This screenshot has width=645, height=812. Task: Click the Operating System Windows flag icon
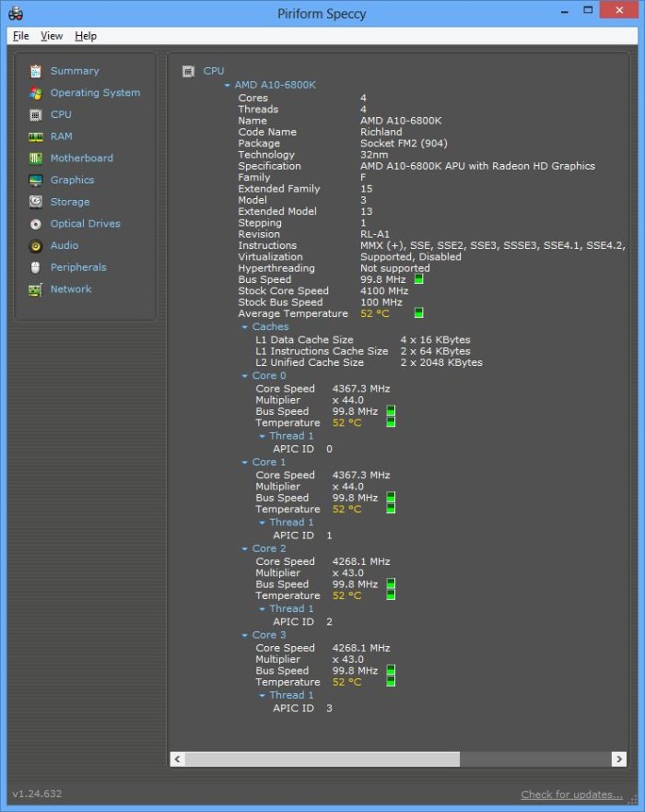click(35, 93)
